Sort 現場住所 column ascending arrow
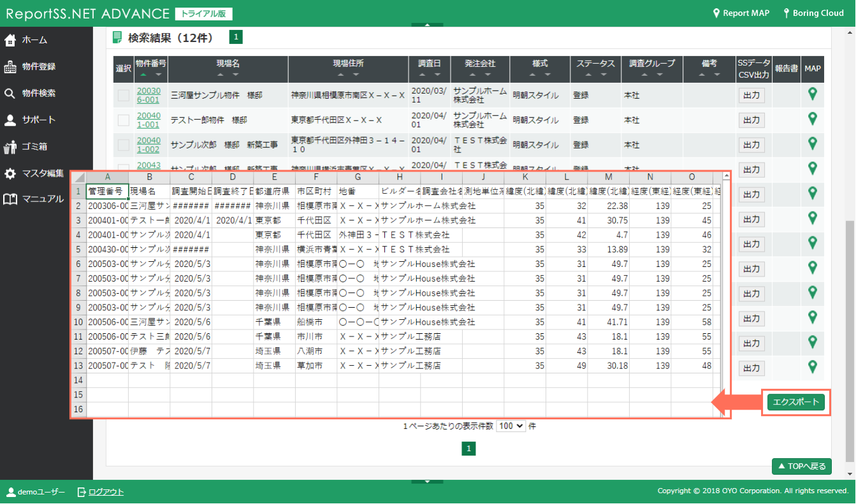Screen dimensions: 856x504 (340, 75)
